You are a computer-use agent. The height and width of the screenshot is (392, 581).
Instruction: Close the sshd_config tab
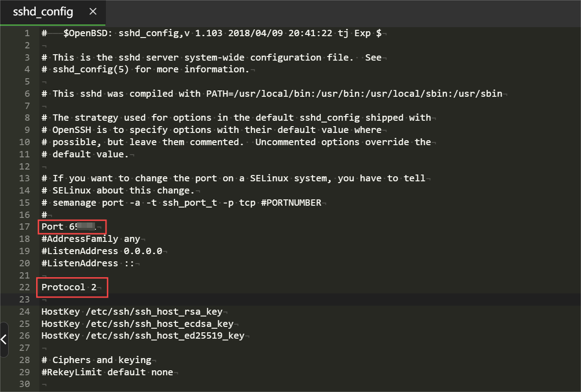click(x=93, y=12)
